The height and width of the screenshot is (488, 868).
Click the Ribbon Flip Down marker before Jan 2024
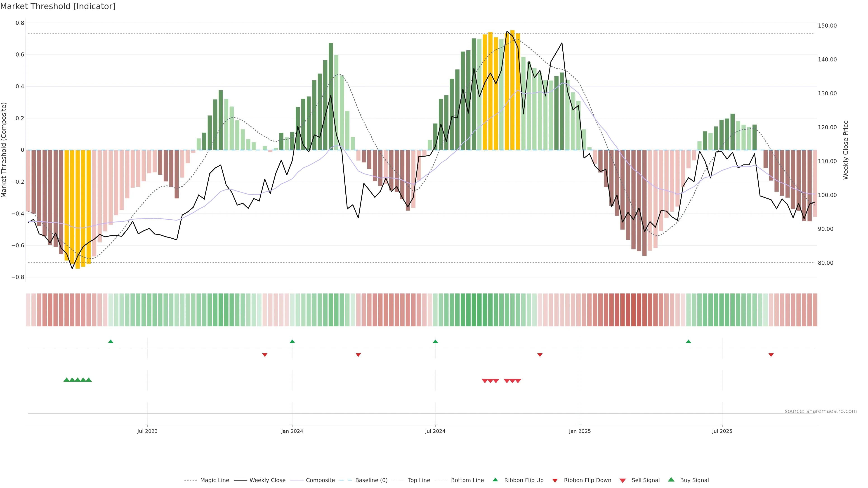(x=264, y=355)
